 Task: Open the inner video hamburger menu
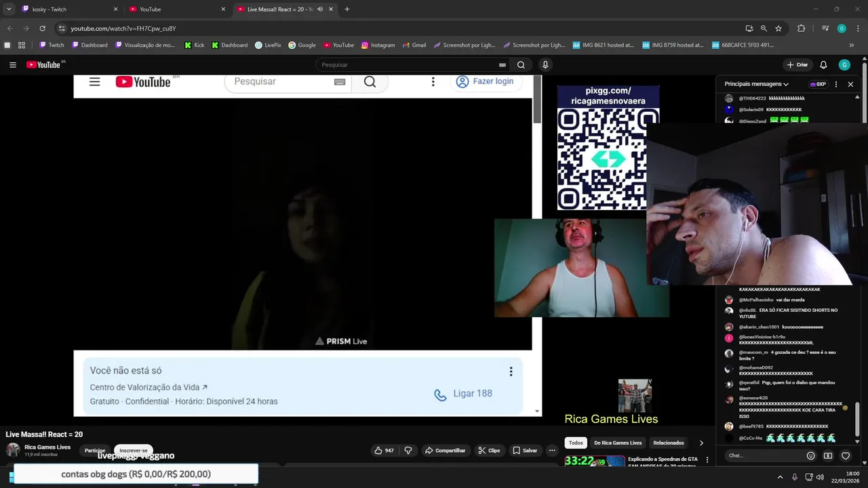(x=94, y=82)
